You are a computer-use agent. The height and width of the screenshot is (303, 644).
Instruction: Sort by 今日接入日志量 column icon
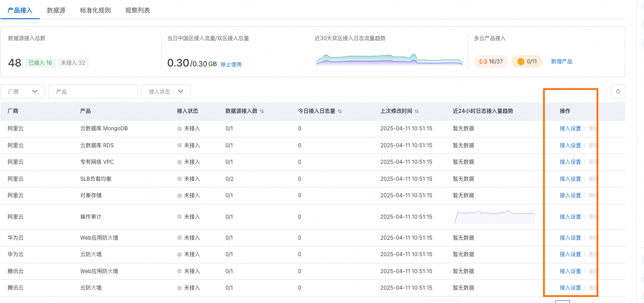[340, 111]
